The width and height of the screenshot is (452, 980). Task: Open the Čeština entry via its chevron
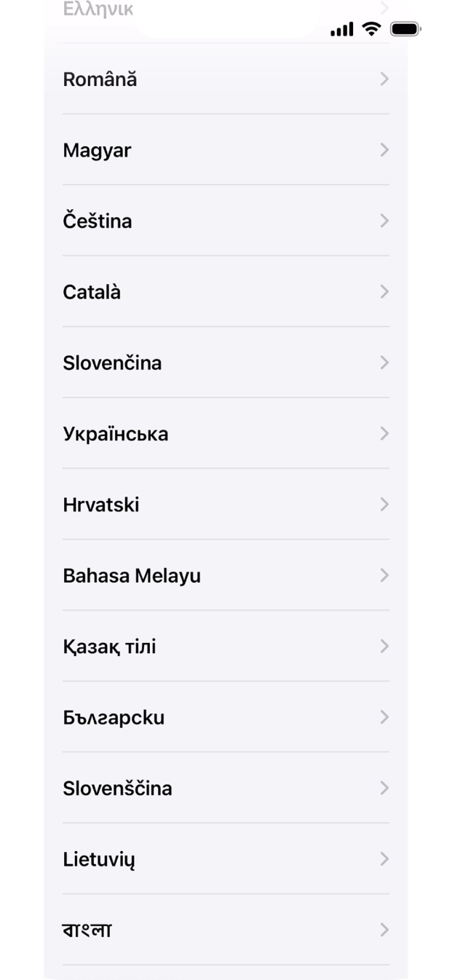tap(384, 221)
